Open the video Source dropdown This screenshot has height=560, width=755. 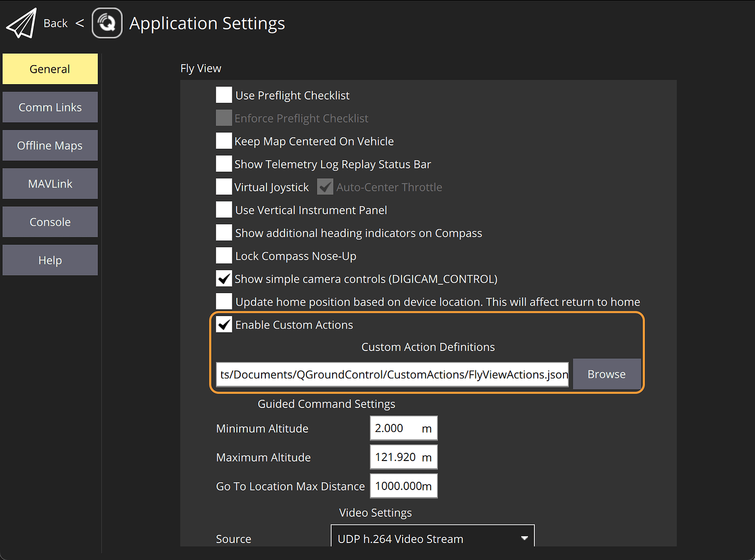click(x=432, y=538)
